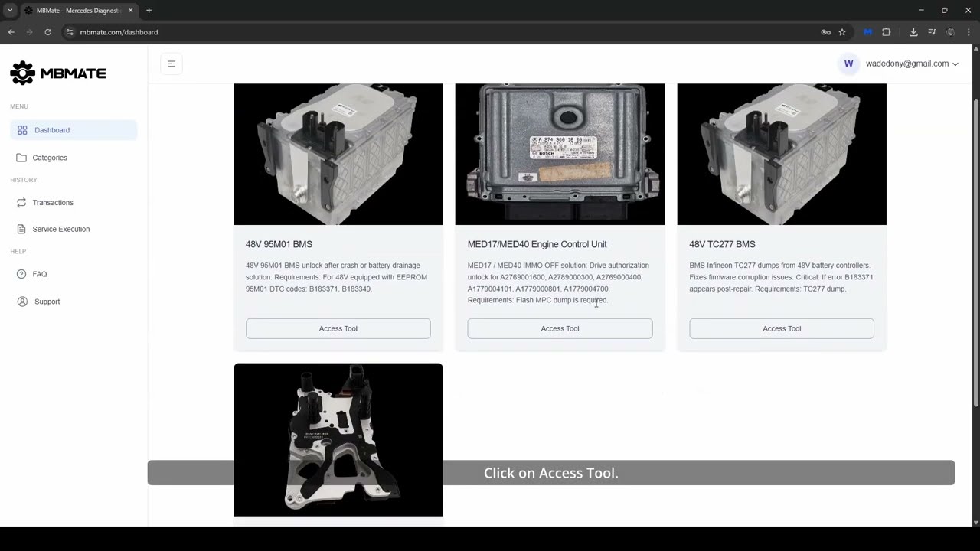Open the 48V TC277 BMS product image

coord(781,154)
